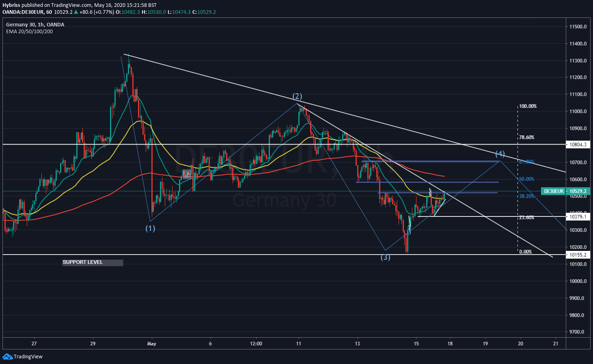
Task: Click the 13 date axis label
Action: tap(357, 344)
